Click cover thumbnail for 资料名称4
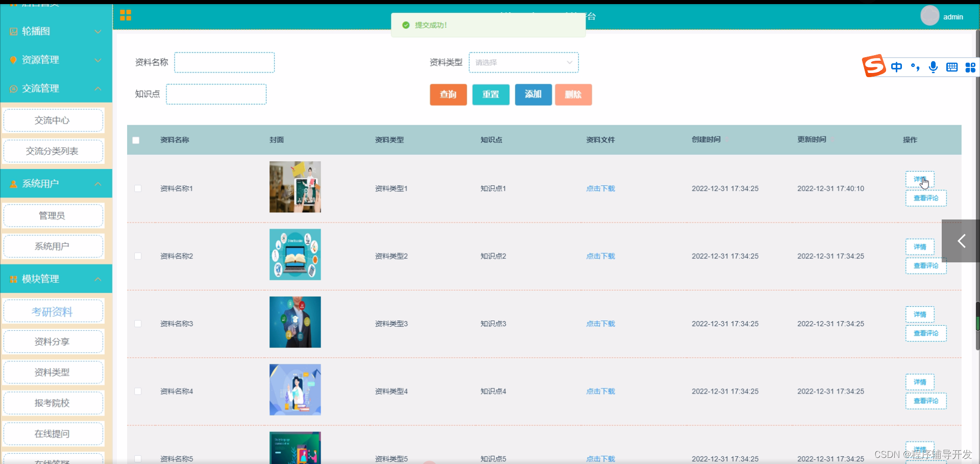The width and height of the screenshot is (980, 464). (x=295, y=389)
